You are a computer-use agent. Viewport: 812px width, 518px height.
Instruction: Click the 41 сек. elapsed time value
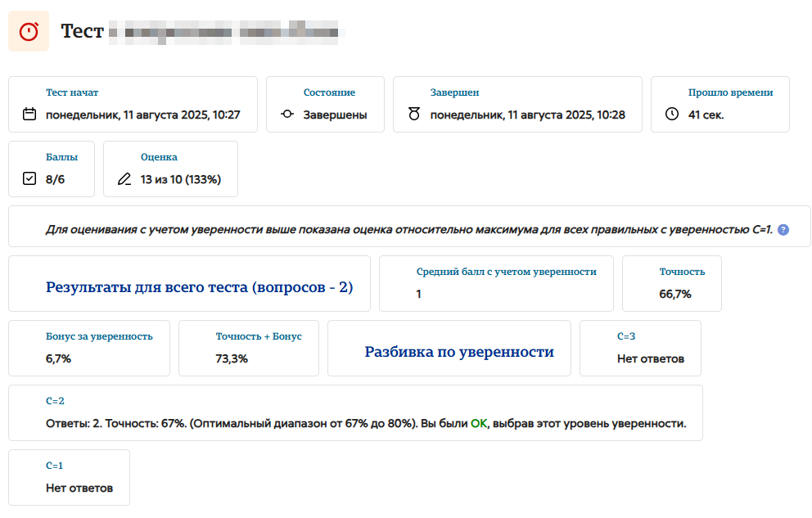pos(706,115)
